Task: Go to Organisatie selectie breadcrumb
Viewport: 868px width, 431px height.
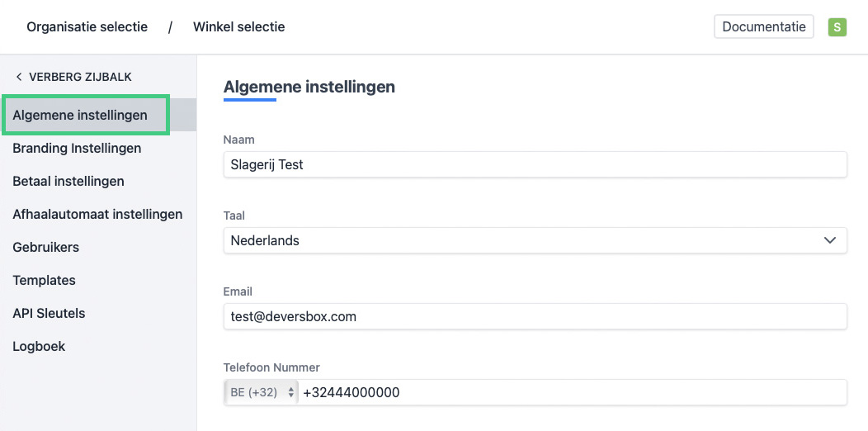Action: click(87, 26)
